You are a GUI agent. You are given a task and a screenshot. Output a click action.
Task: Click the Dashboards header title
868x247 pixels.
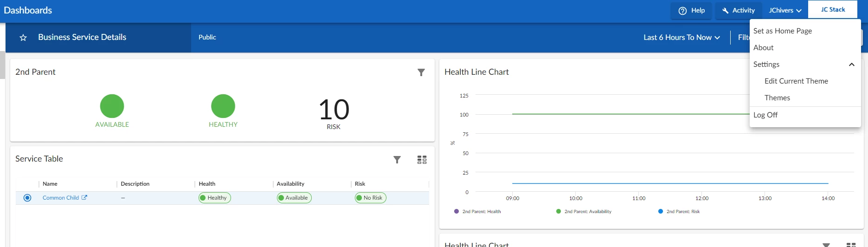point(28,10)
